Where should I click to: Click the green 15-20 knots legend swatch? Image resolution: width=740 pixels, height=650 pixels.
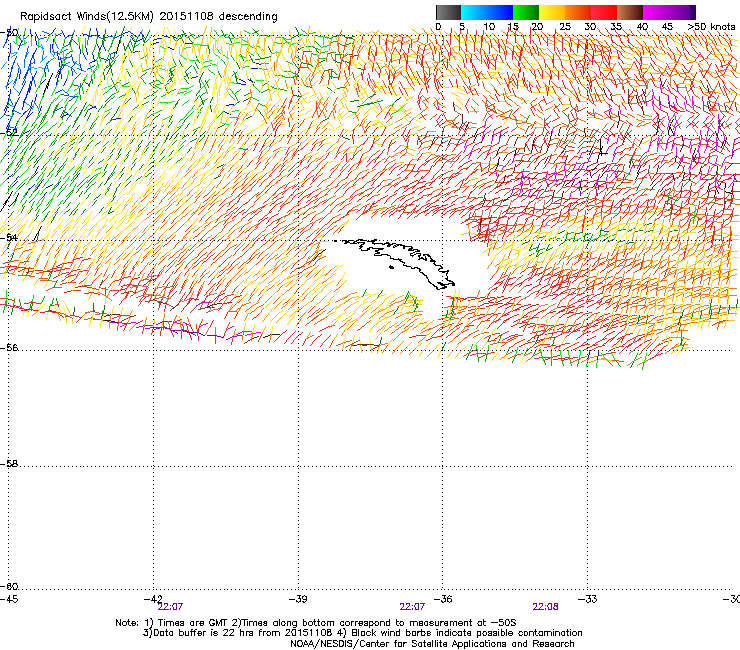click(x=526, y=12)
